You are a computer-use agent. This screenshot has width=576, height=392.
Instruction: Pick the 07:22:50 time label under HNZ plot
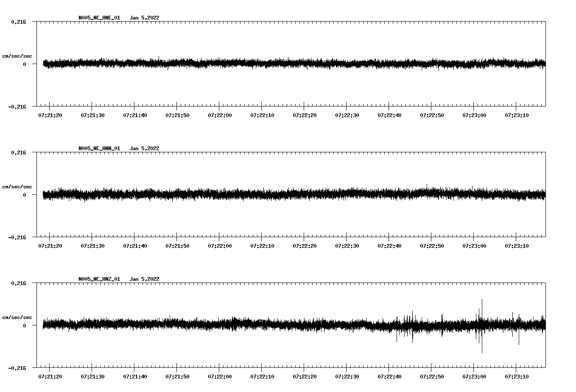tap(432, 377)
